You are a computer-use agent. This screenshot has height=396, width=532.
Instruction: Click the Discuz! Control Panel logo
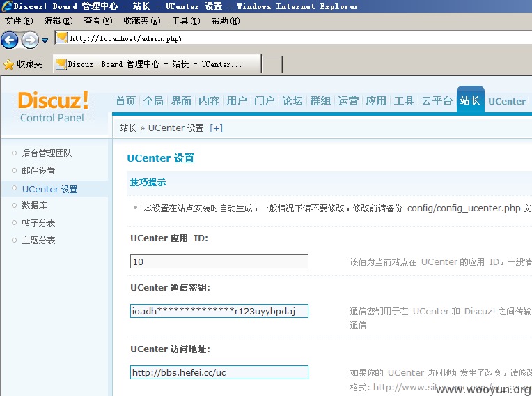tap(53, 107)
